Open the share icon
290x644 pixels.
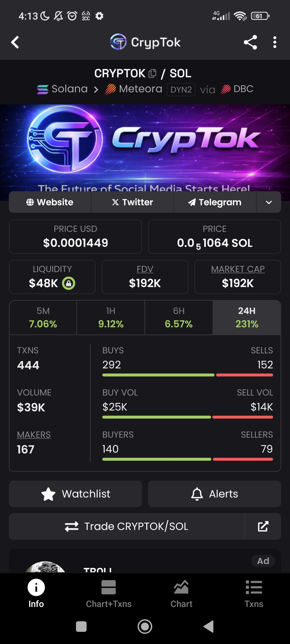coord(250,42)
